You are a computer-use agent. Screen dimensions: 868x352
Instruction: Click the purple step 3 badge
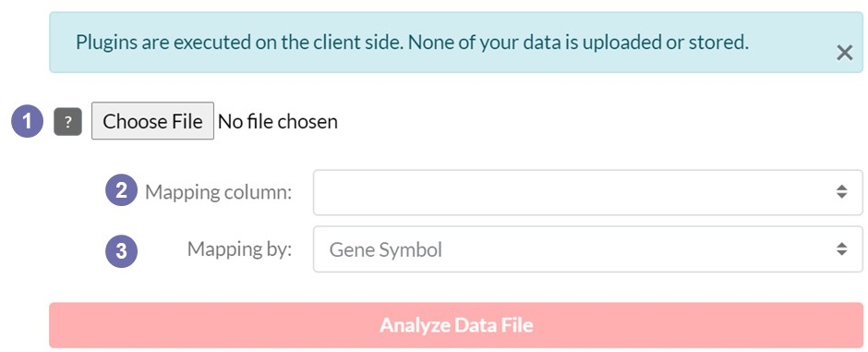(121, 251)
